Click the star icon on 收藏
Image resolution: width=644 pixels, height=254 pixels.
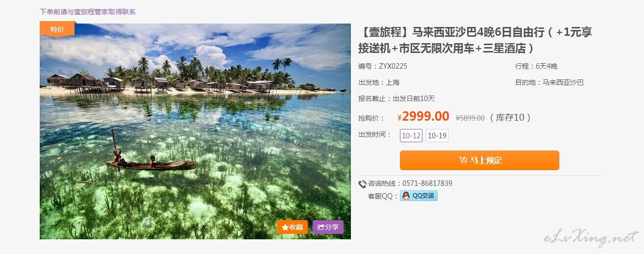click(x=285, y=228)
